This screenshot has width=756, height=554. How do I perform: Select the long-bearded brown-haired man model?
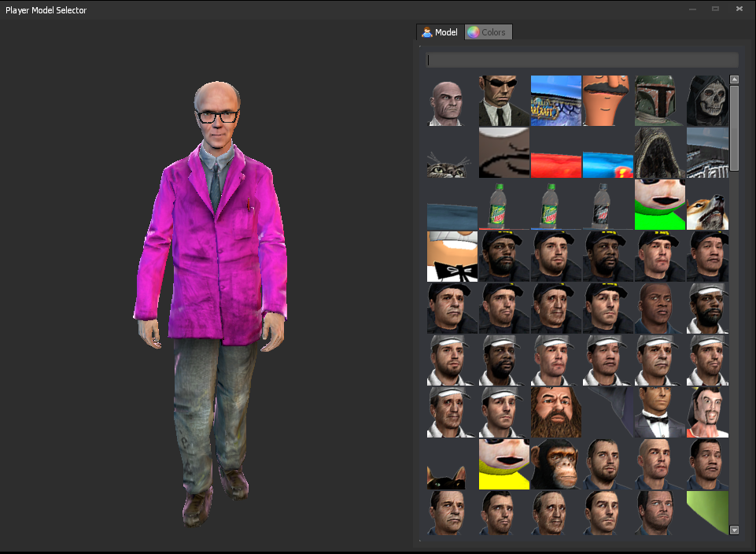(x=555, y=412)
